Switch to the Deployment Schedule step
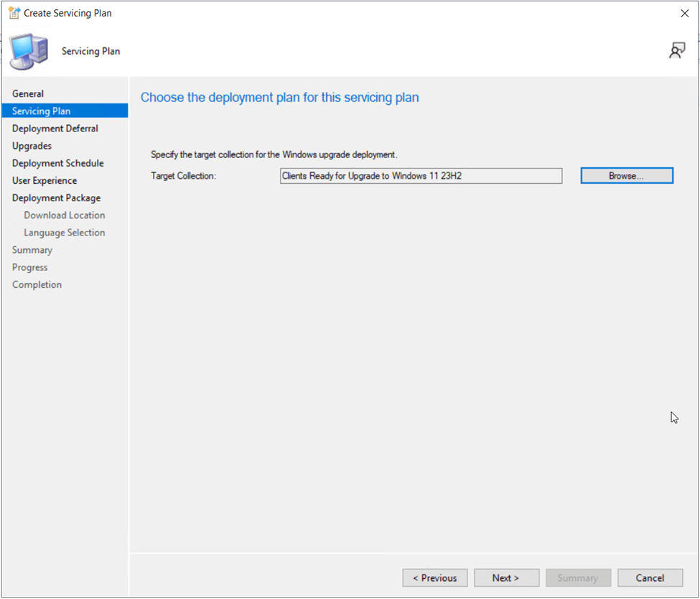Screen dimensions: 700x599 pos(57,163)
